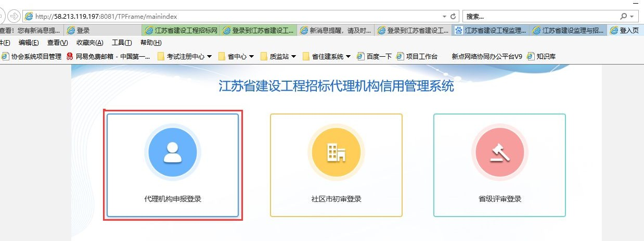Expand the 质监站 favorites dropdown arrow
This screenshot has width=644, height=241.
(x=293, y=56)
